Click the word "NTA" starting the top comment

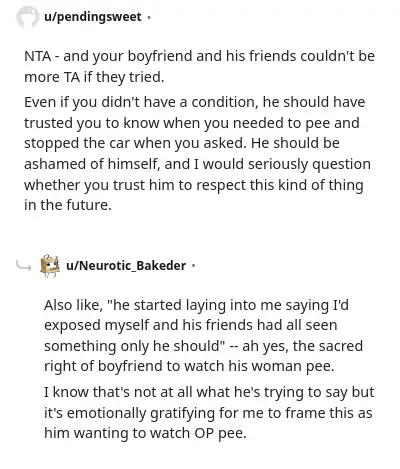pyautogui.click(x=37, y=56)
